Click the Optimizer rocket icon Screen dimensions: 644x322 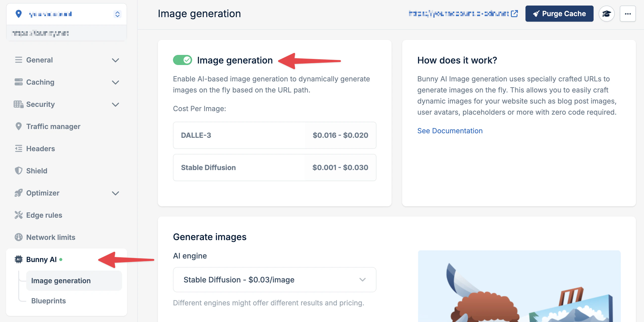pyautogui.click(x=18, y=193)
